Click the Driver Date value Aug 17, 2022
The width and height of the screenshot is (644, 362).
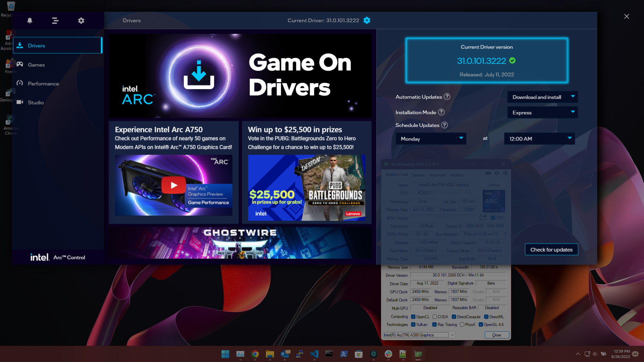[427, 283]
